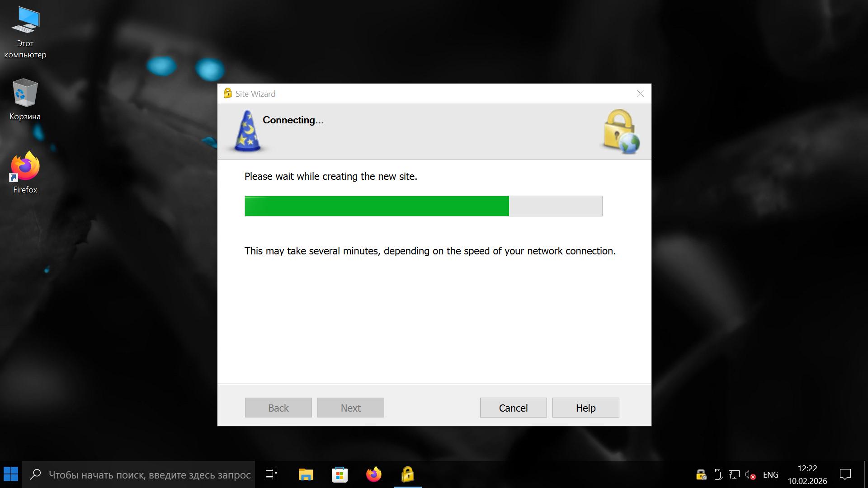Viewport: 868px width, 488px height.
Task: Open the padlock app in taskbar
Action: pos(407,474)
